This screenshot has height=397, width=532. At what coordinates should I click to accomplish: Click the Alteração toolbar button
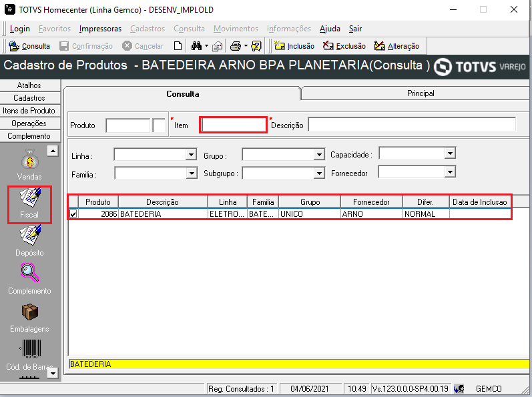[x=396, y=46]
